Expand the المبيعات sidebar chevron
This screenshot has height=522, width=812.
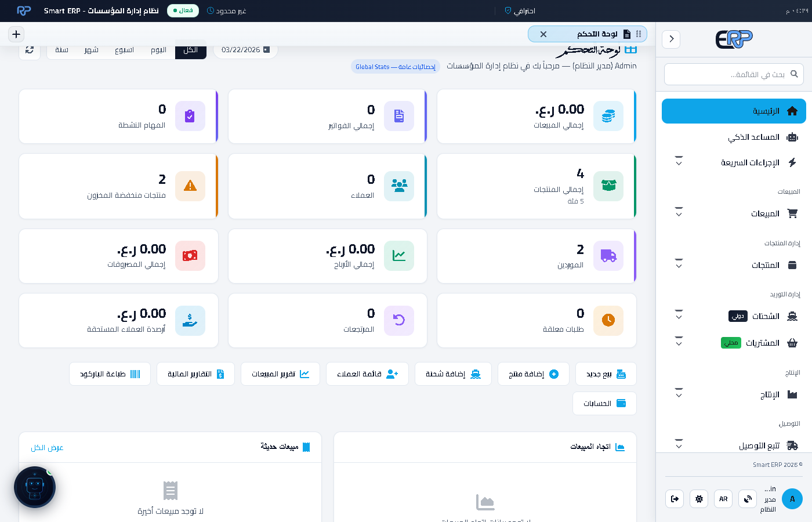[x=679, y=213]
